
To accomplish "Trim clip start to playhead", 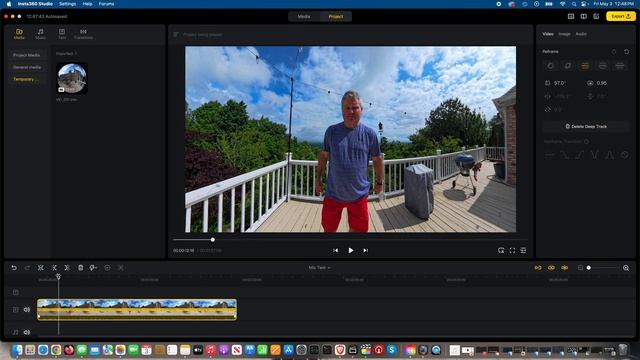I will (54, 268).
